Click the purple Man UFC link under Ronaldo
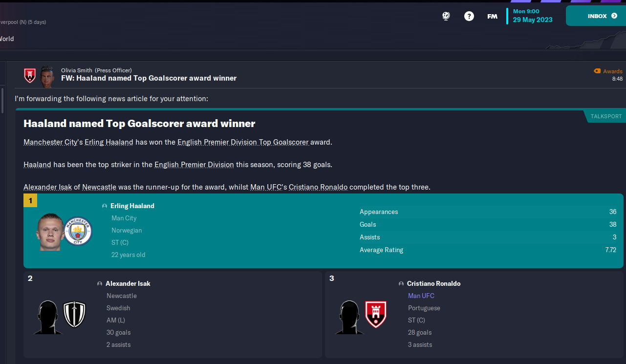The width and height of the screenshot is (626, 364). point(421,296)
